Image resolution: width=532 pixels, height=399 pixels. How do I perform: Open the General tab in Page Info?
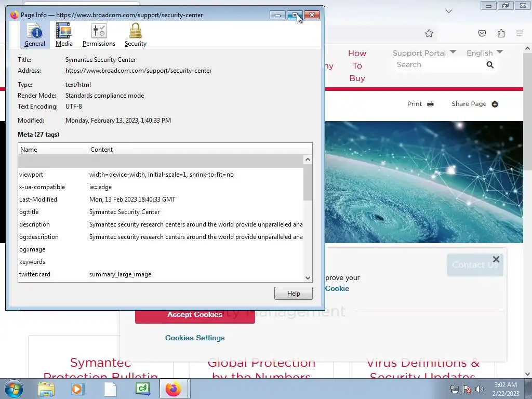[x=35, y=35]
